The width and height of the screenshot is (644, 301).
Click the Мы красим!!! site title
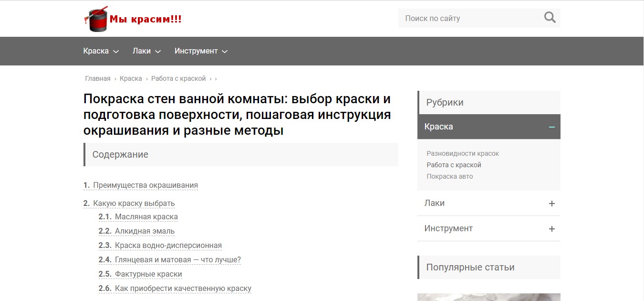pos(145,19)
